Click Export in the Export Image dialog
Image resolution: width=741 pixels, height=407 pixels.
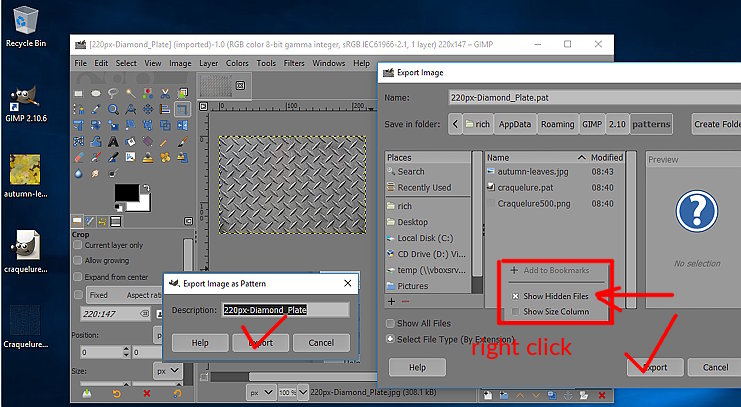tap(655, 367)
